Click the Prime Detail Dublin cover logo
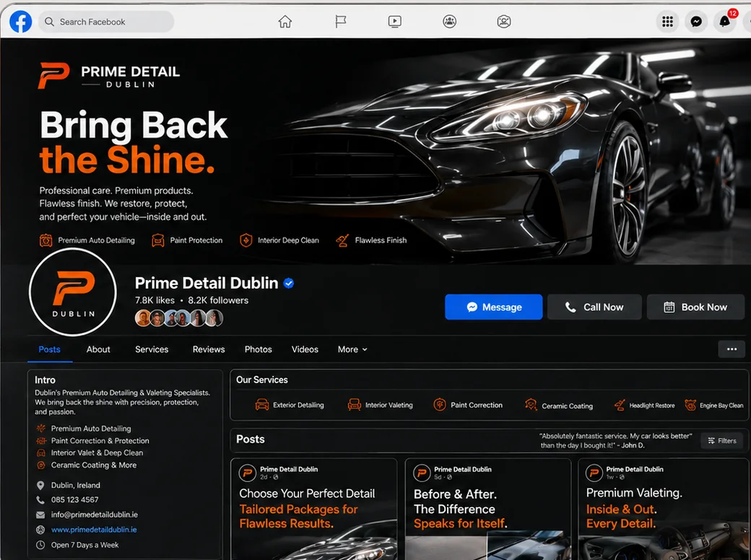This screenshot has height=560, width=751. [109, 76]
